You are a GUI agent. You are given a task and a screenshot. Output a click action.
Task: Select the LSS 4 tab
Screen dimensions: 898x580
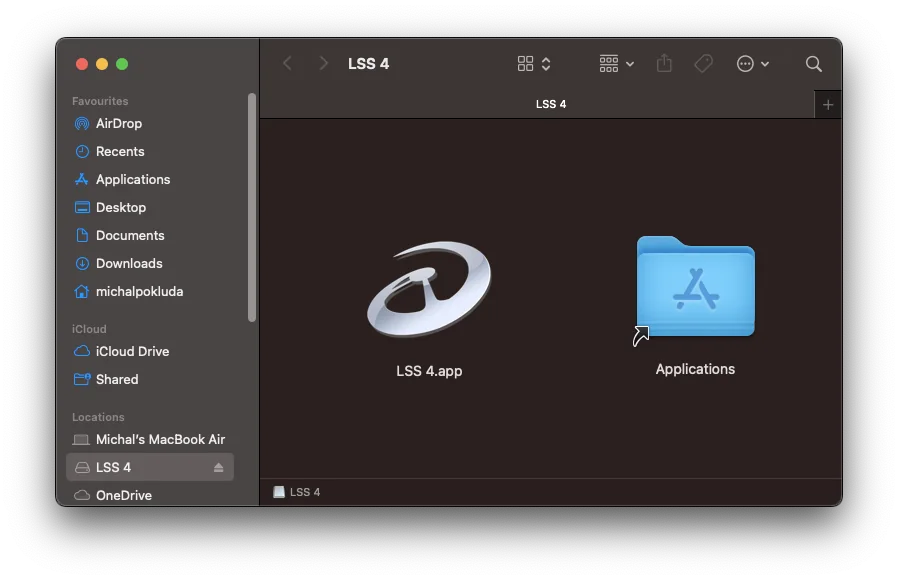point(537,104)
